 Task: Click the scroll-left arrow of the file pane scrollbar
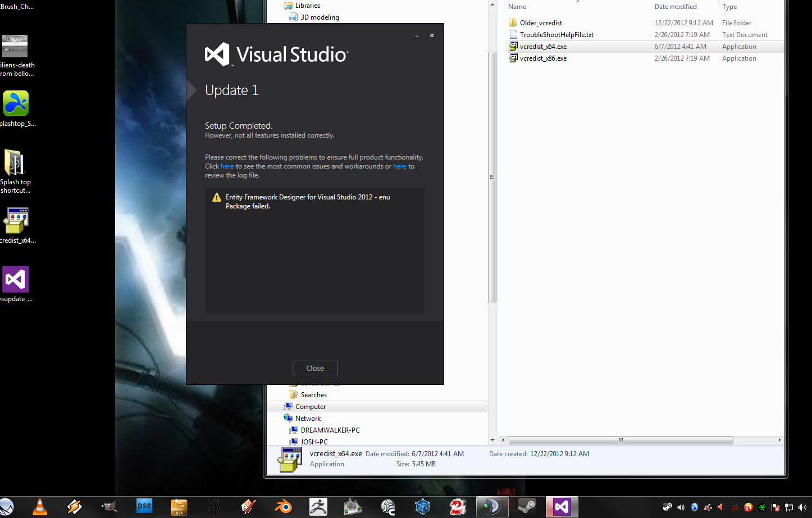(503, 440)
